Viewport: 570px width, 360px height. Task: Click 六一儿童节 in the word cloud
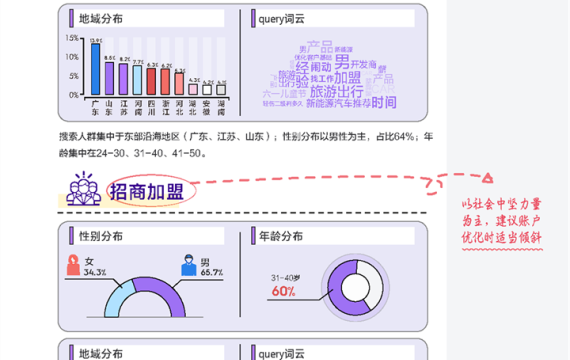284,94
